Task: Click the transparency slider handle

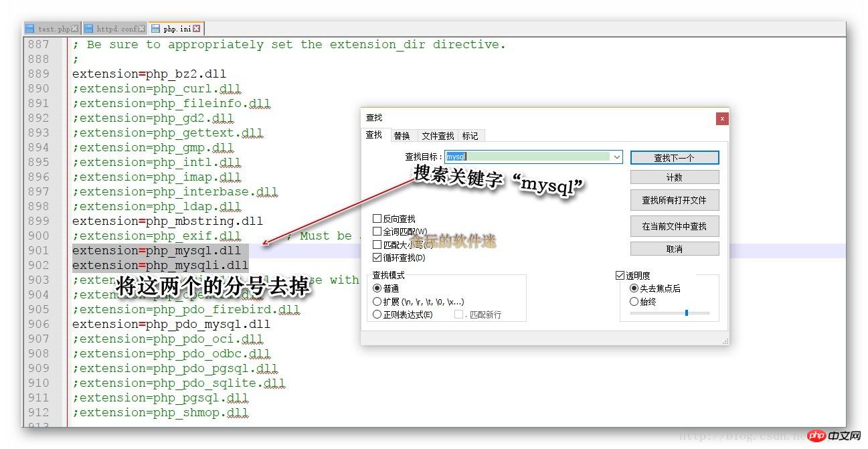Action: pos(687,312)
